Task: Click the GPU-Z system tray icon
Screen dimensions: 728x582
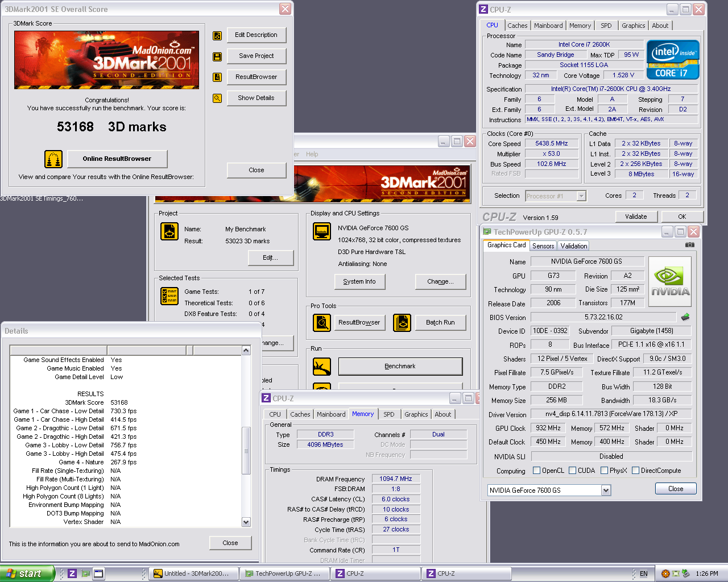Action: (676, 573)
